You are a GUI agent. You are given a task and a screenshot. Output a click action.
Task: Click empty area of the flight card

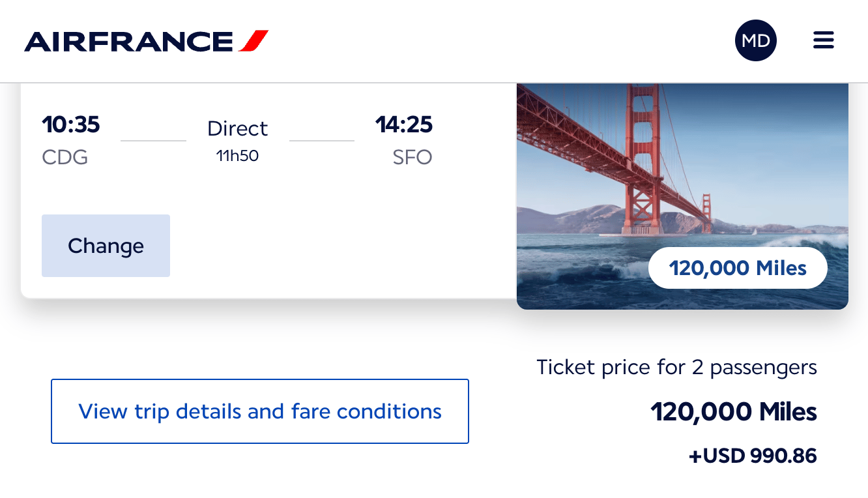point(339,248)
